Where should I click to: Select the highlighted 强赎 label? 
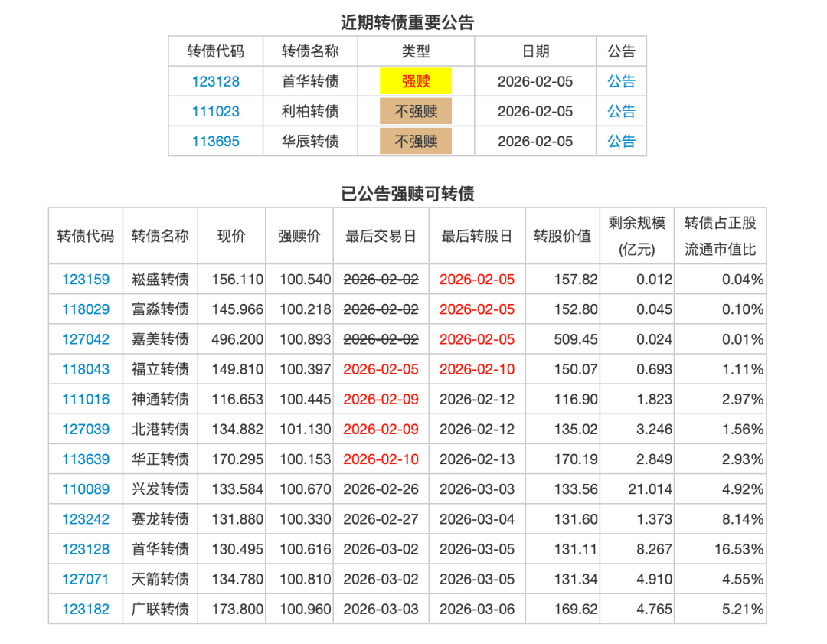click(416, 81)
